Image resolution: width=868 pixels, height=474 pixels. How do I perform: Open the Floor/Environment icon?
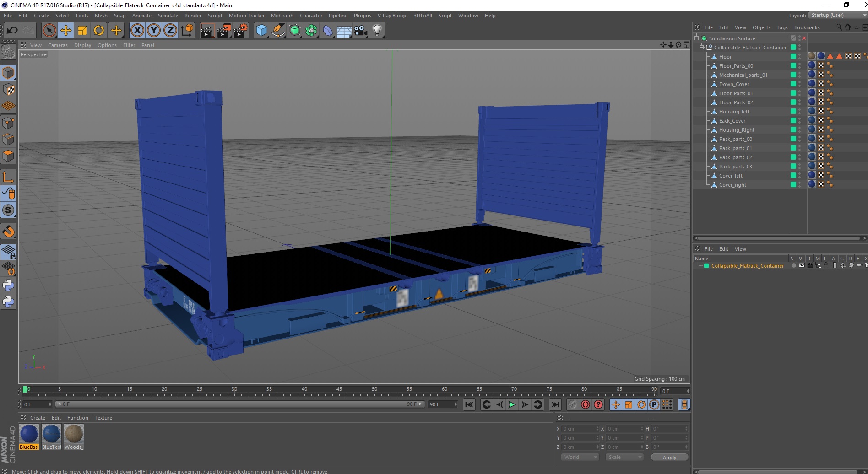click(344, 31)
